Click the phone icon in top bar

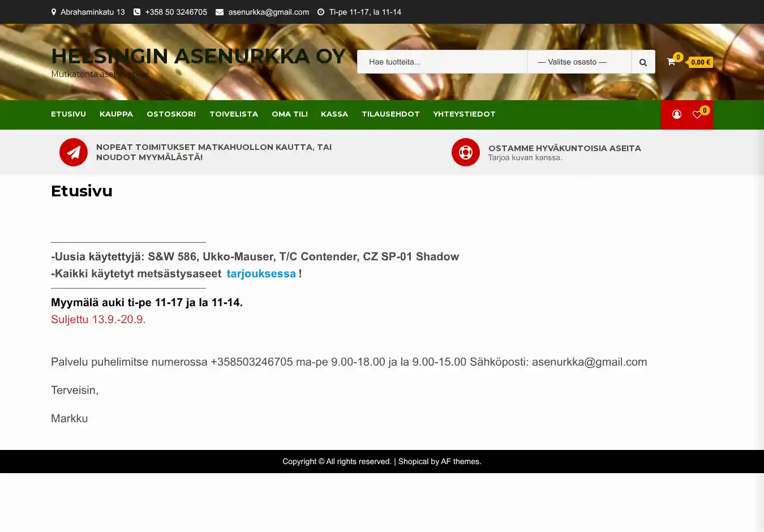tap(137, 12)
